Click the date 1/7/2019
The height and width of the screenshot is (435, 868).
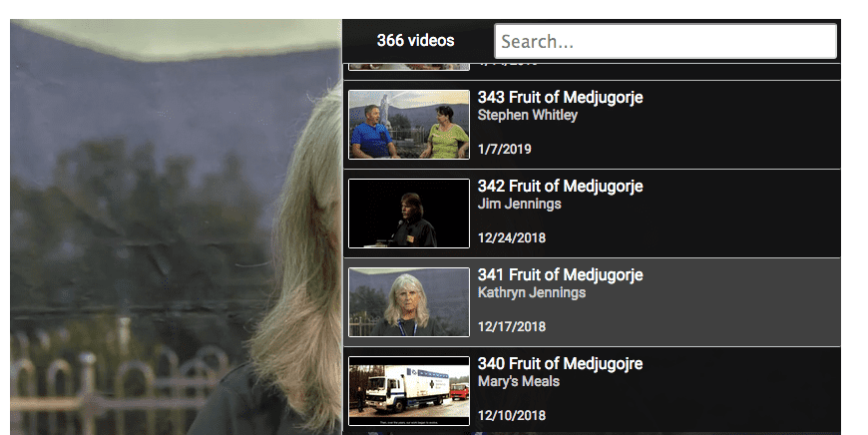[504, 150]
